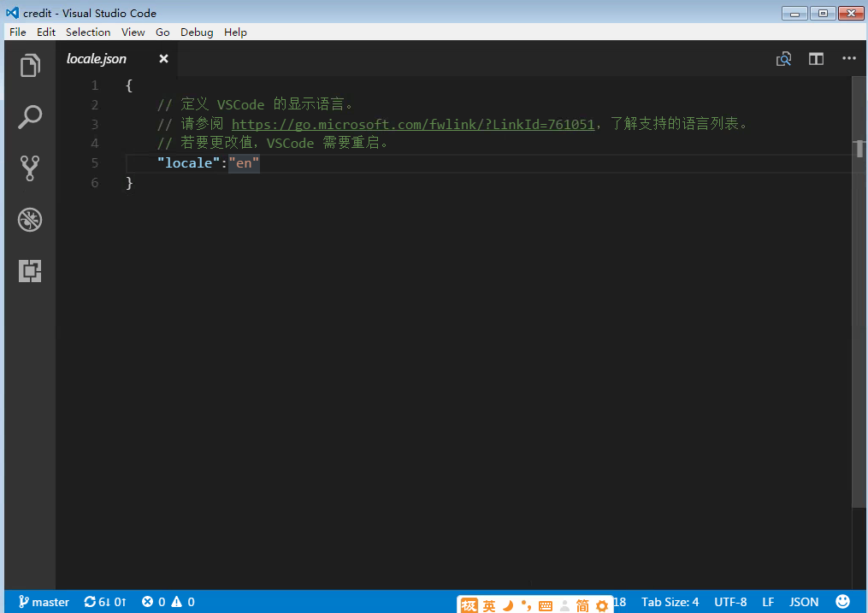Toggle full/half-width punctuation in IME bar

(x=526, y=604)
